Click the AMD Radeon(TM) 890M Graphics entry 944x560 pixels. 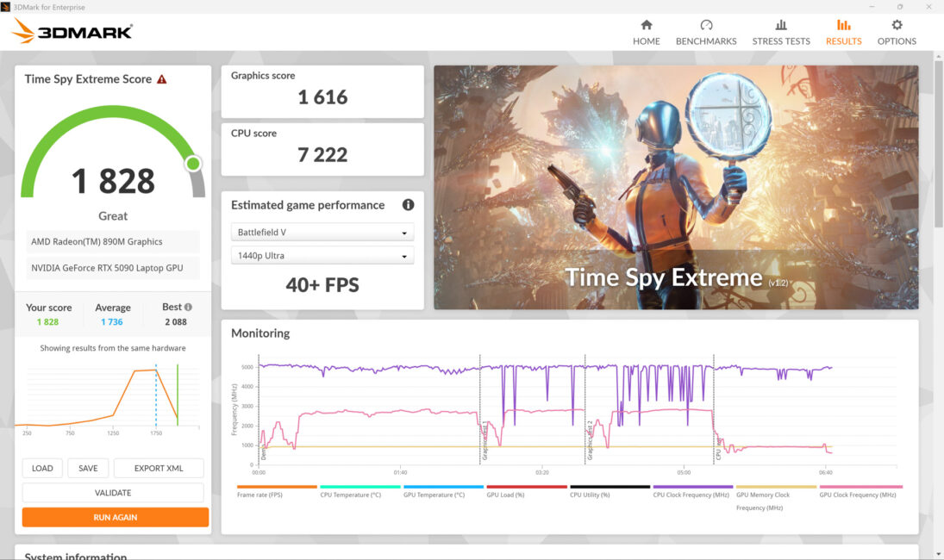[x=113, y=242]
